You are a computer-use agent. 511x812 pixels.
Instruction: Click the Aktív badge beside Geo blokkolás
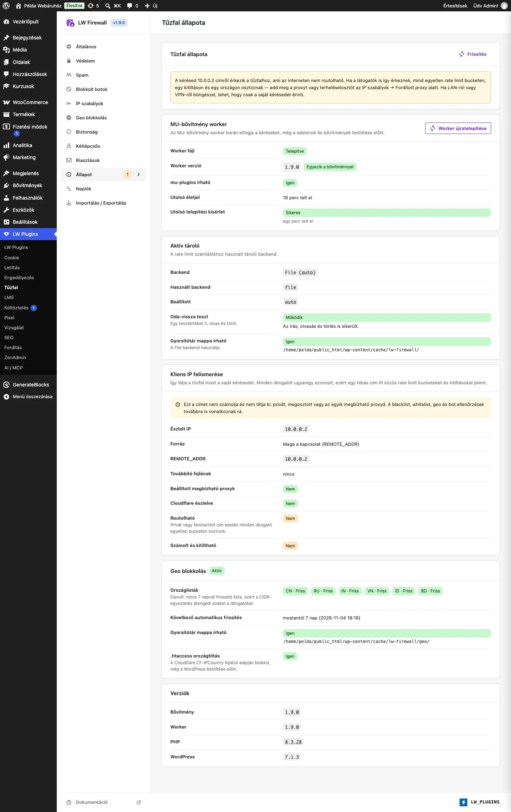(217, 571)
